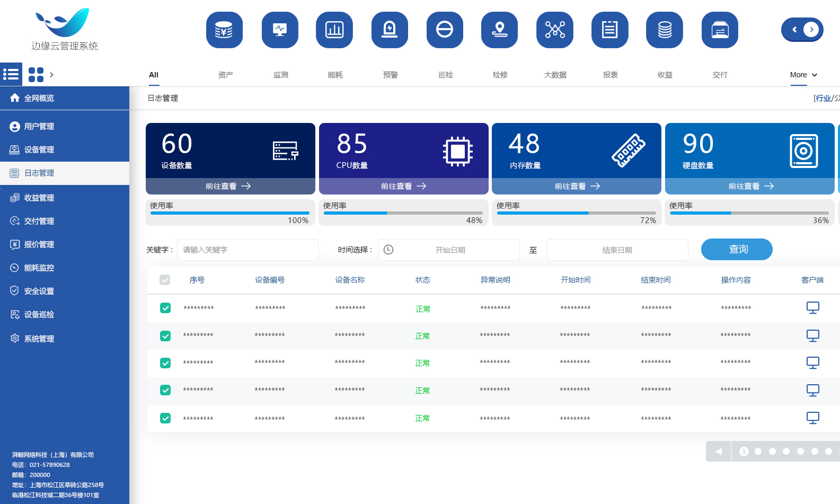
Task: Open the 交付 delivery icon
Action: pos(720,30)
